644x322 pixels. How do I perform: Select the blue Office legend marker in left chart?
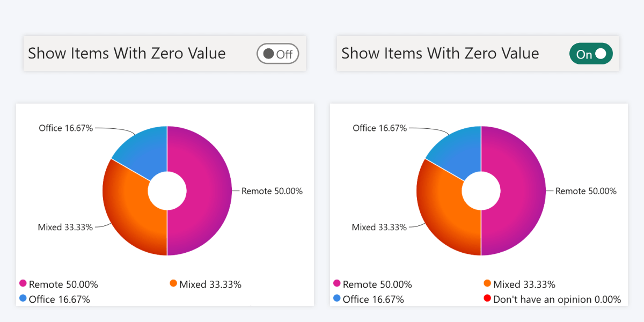(23, 299)
